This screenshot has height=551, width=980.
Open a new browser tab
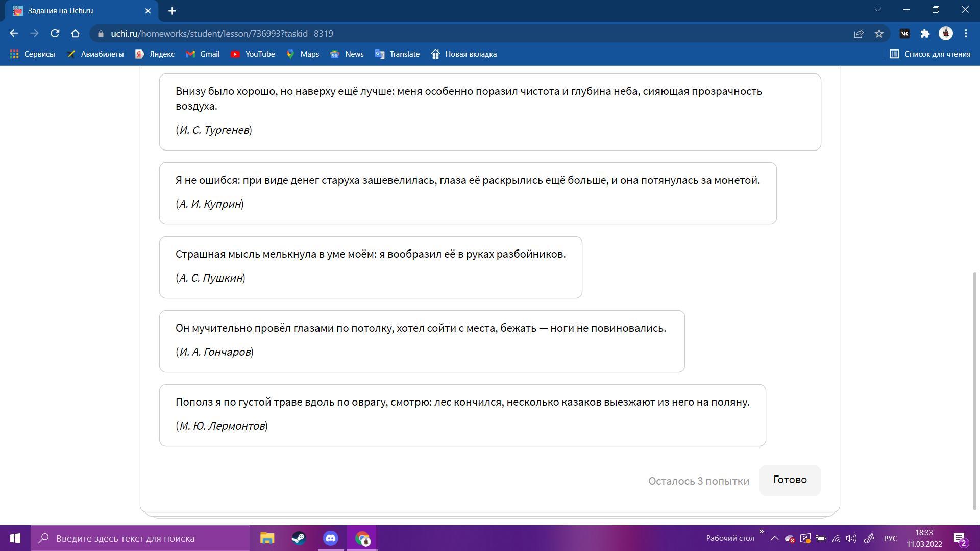pyautogui.click(x=172, y=11)
